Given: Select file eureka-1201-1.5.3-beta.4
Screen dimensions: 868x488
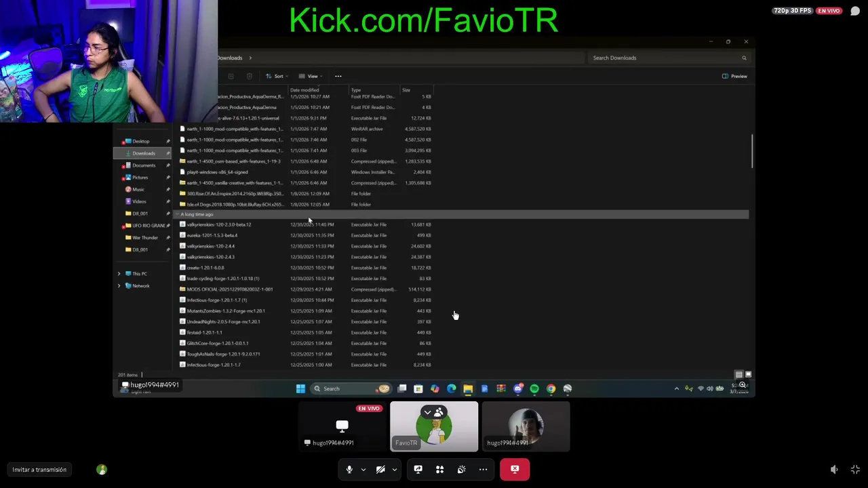Looking at the screenshot, I should tap(212, 235).
